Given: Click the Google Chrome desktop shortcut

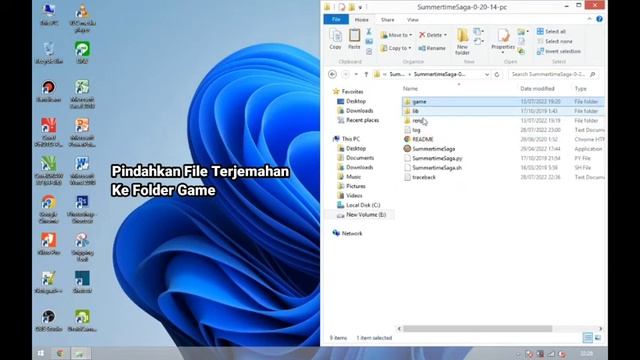Looking at the screenshot, I should point(49,209).
